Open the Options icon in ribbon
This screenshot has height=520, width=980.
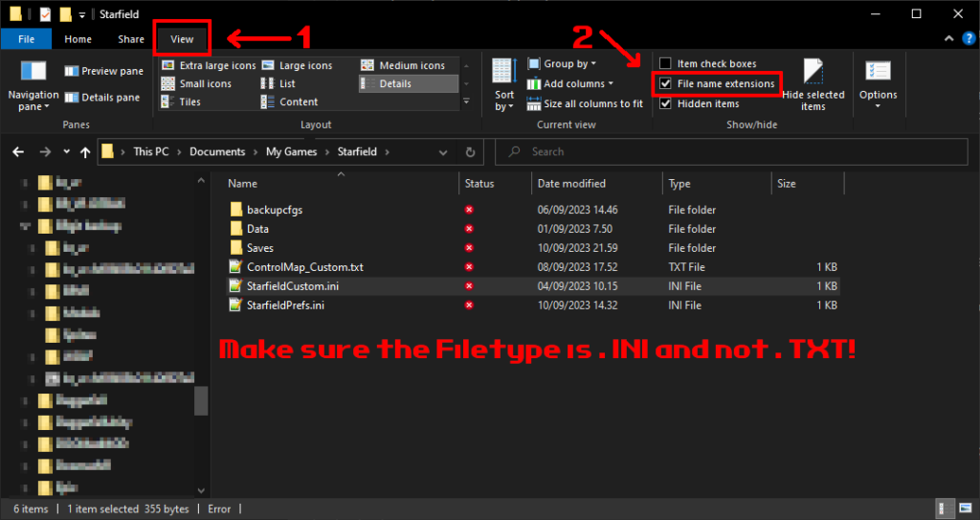pyautogui.click(x=878, y=73)
